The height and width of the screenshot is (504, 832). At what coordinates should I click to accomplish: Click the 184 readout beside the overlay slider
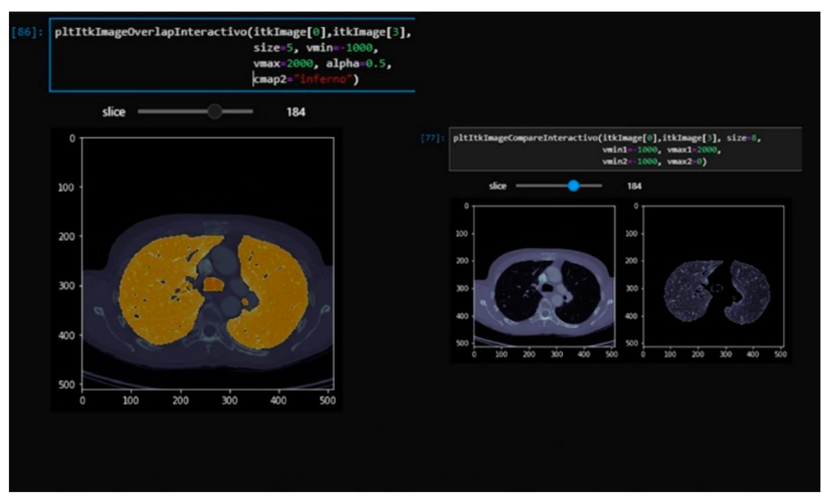click(296, 112)
